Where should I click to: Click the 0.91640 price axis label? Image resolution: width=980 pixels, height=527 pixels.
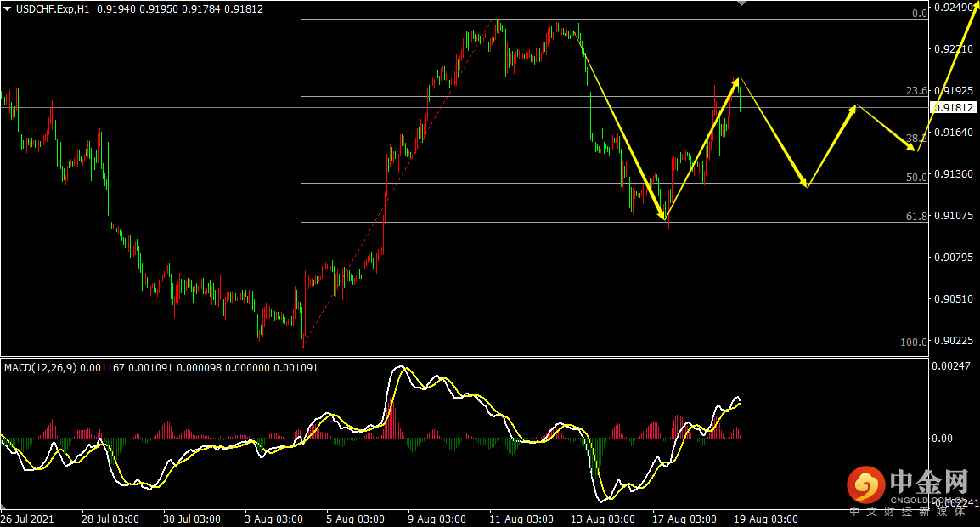click(x=954, y=132)
